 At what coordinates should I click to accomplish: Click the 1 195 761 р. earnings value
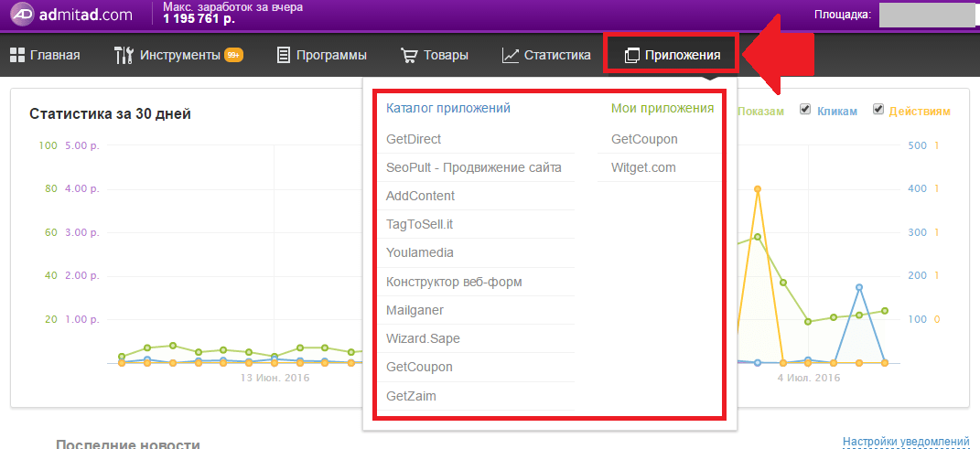point(199,18)
